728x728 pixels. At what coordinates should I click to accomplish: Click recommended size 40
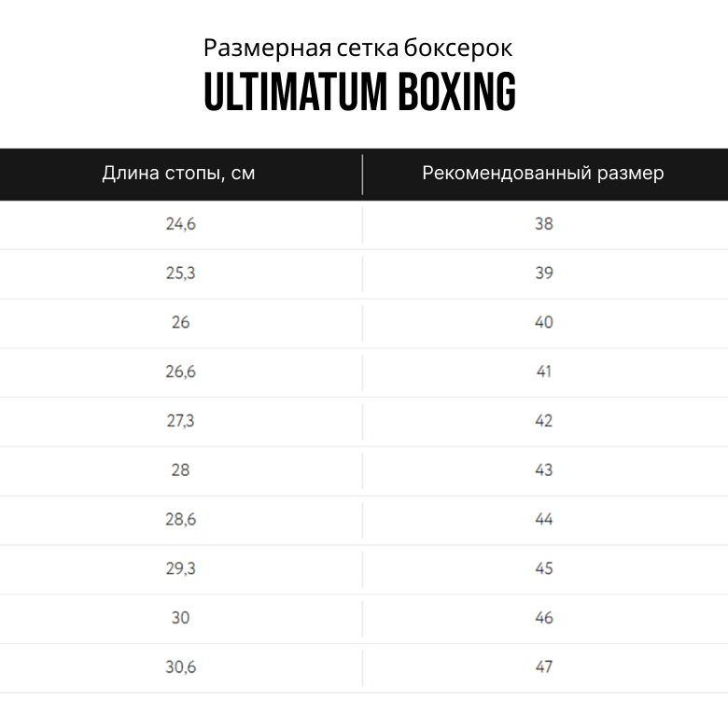click(x=544, y=322)
